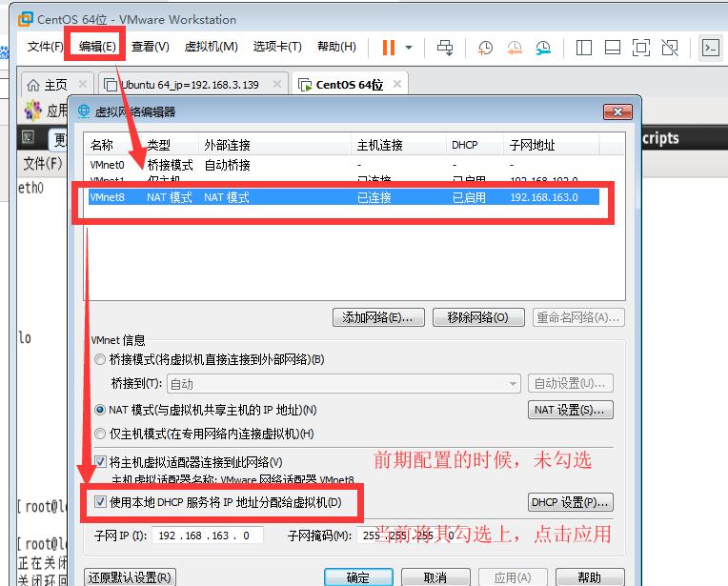Open 文件(F) menu in CentOS terminal window
This screenshot has height=586, width=728.
pyautogui.click(x=42, y=164)
